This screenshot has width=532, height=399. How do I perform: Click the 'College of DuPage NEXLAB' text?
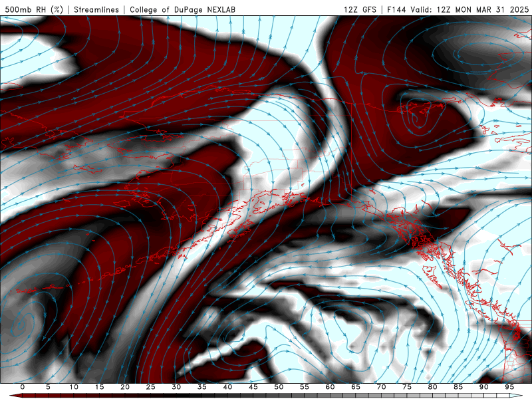(x=182, y=9)
